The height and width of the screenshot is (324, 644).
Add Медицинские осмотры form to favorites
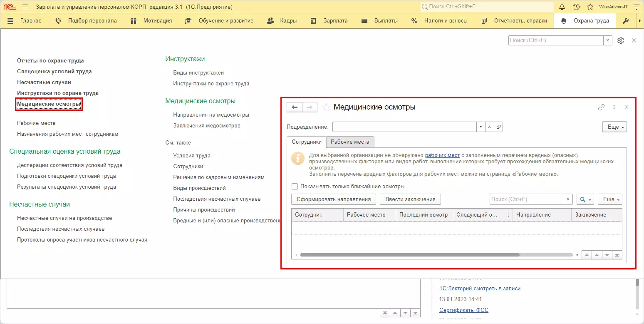(x=326, y=107)
